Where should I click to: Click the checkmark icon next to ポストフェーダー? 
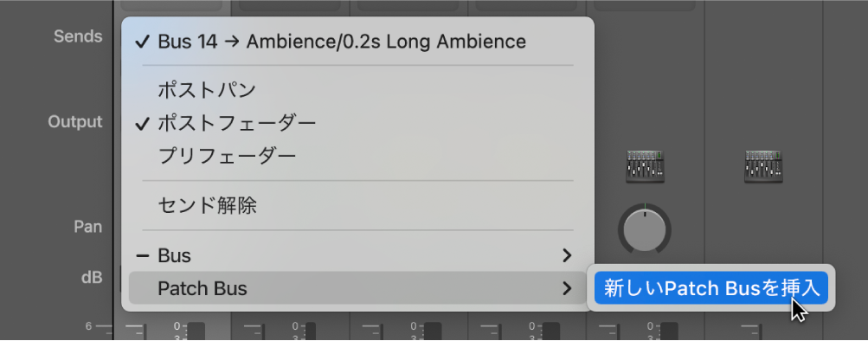pyautogui.click(x=142, y=124)
